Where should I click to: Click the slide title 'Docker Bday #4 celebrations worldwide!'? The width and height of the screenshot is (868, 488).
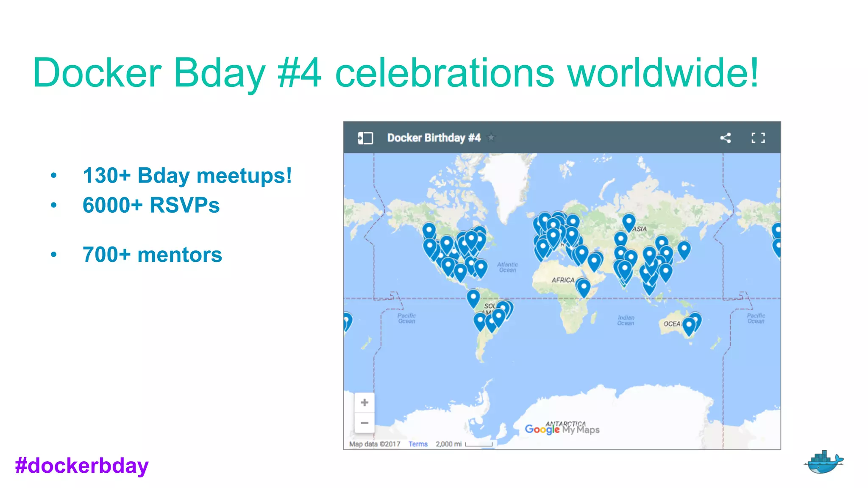tap(395, 73)
